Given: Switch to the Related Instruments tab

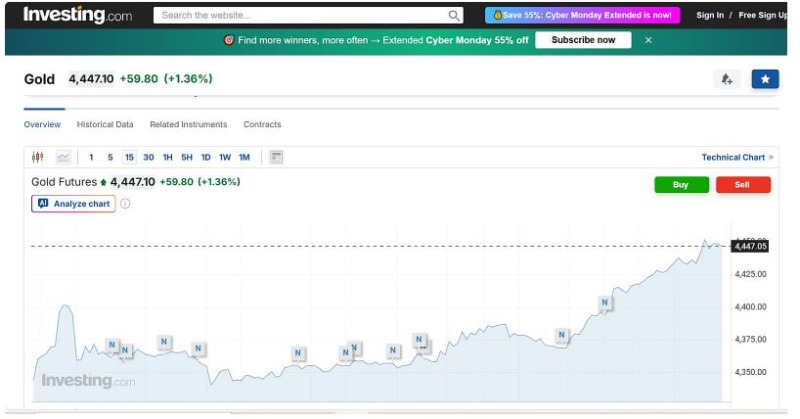Looking at the screenshot, I should [x=188, y=125].
